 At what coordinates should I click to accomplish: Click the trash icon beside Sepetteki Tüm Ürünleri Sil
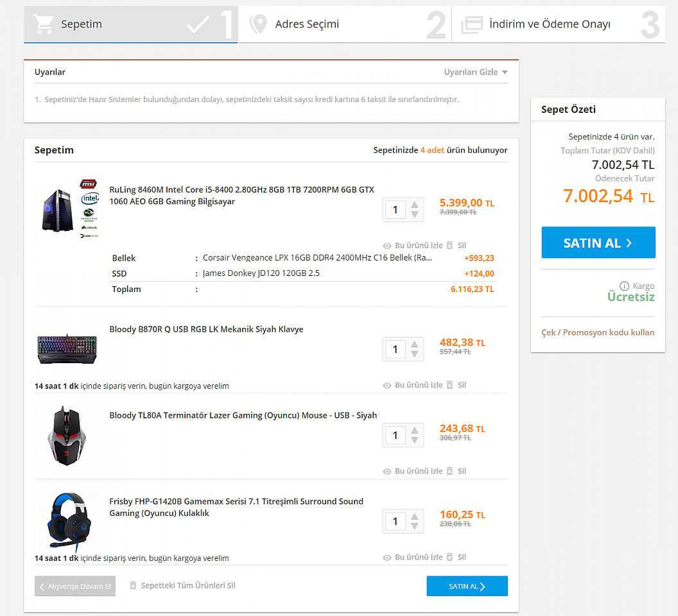pyautogui.click(x=133, y=585)
